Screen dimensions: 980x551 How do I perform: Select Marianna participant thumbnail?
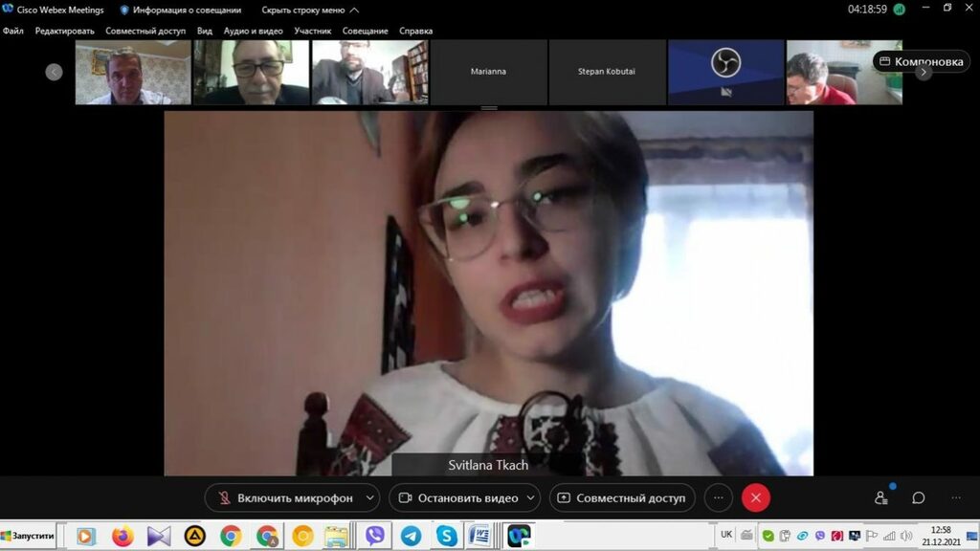[488, 72]
